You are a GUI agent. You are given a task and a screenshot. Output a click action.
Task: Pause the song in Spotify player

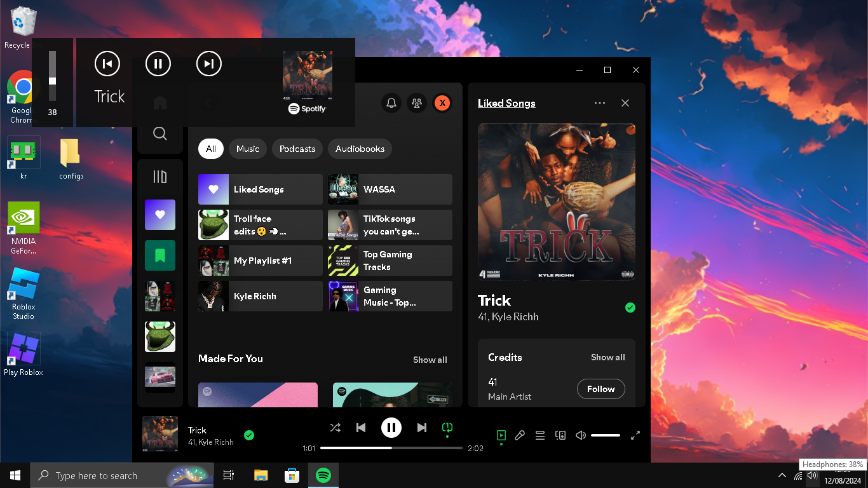(x=391, y=428)
